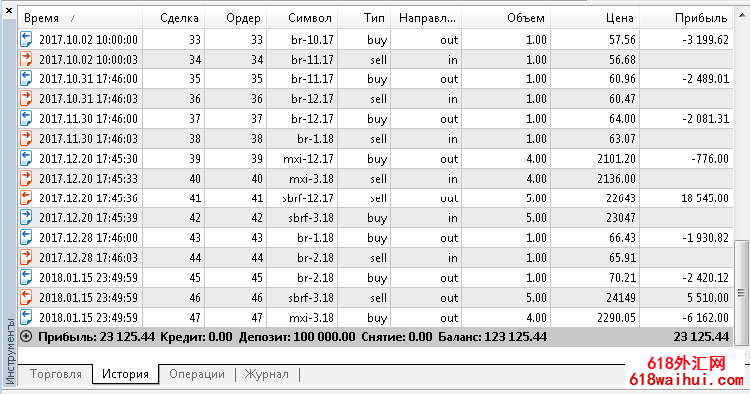This screenshot has height=394, width=750.
Task: Click the buy deal icon for deal 33
Action: [x=26, y=39]
